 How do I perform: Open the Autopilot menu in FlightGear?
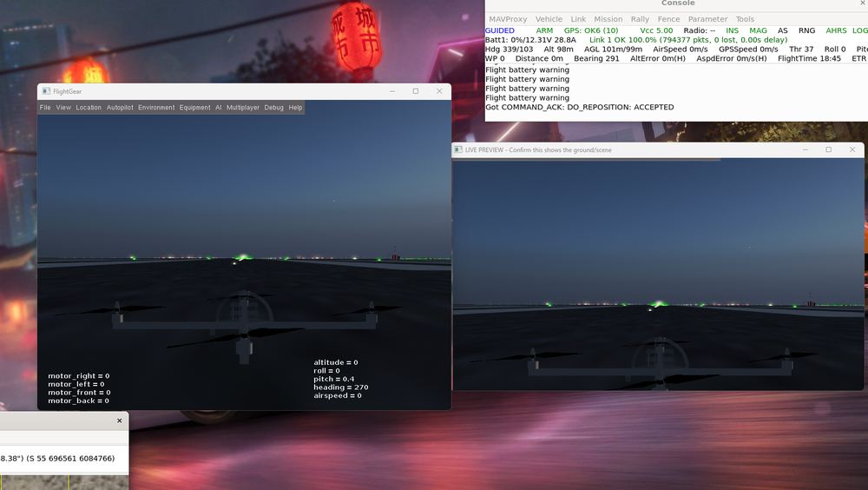(x=120, y=108)
